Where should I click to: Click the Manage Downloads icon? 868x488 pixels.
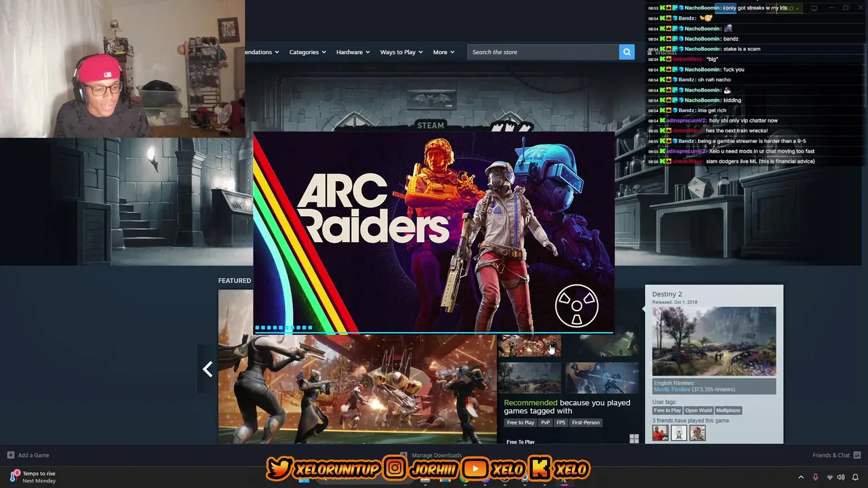click(403, 455)
